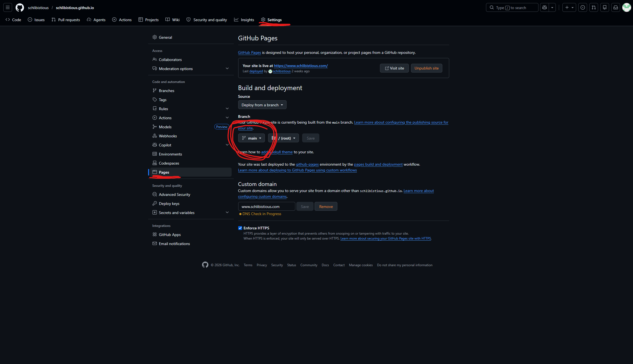This screenshot has height=364, width=633.
Task: Open the hamburger navigation menu
Action: (x=8, y=7)
